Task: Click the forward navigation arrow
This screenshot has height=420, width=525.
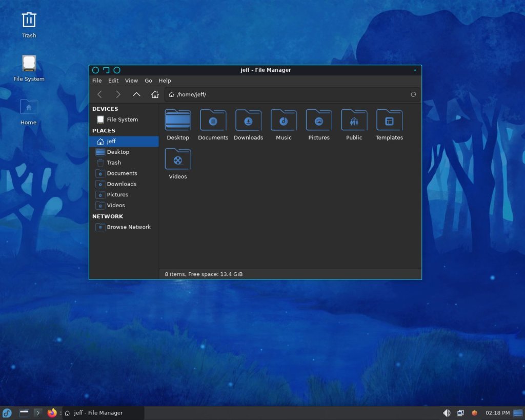Action: point(118,94)
